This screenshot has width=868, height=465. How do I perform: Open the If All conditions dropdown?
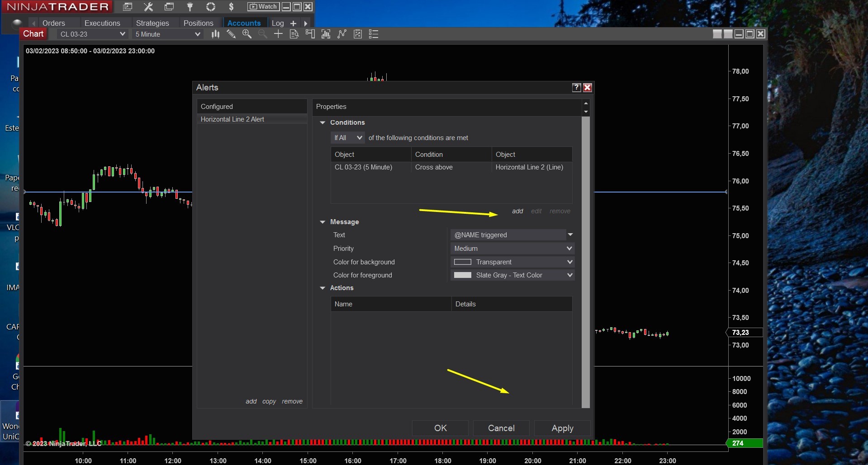(348, 138)
